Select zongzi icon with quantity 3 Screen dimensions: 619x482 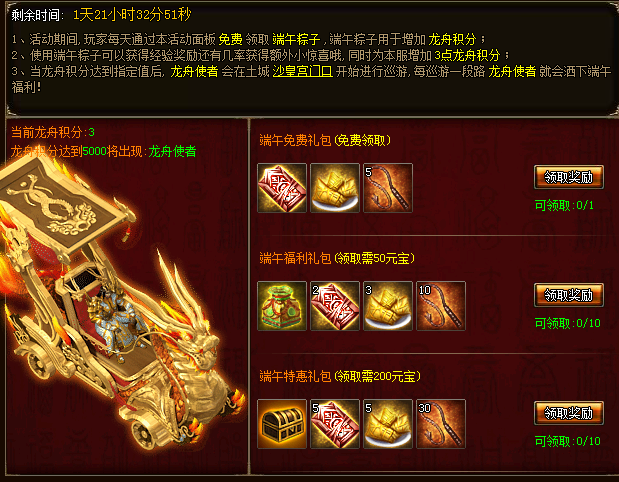(388, 306)
